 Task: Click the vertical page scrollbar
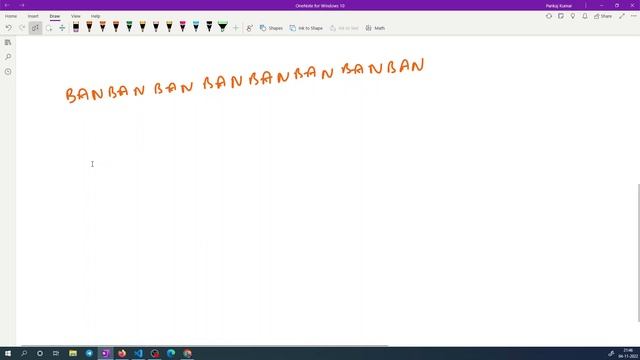point(638,253)
